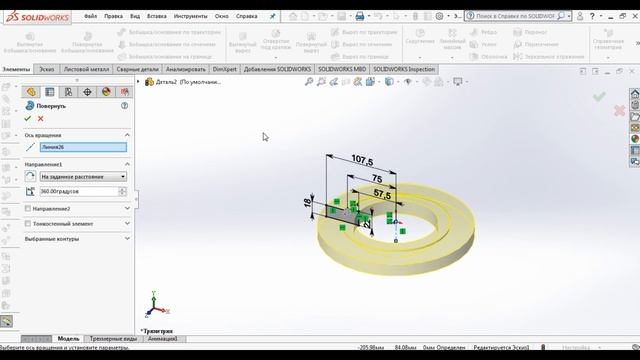This screenshot has width=640, height=360.
Task: Open Appearances color ball in task pane
Action: click(635, 139)
